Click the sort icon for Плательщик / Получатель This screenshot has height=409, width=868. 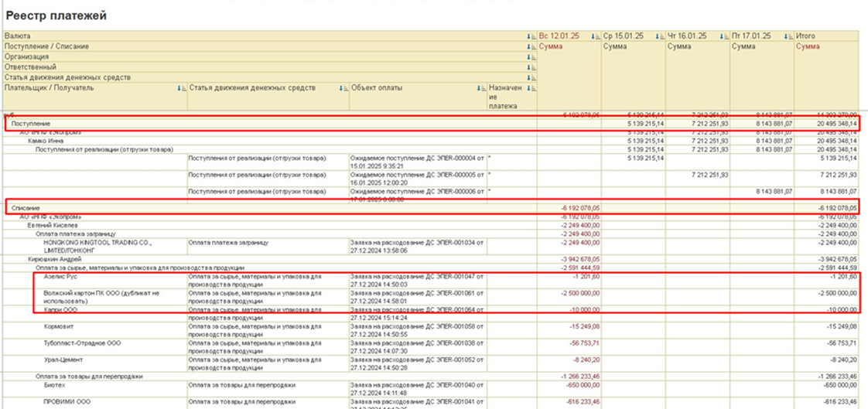179,88
